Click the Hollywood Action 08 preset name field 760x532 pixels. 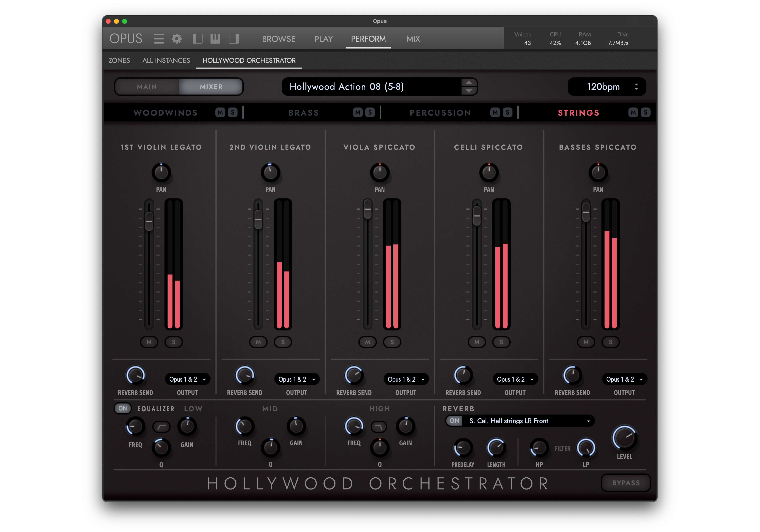pos(371,87)
